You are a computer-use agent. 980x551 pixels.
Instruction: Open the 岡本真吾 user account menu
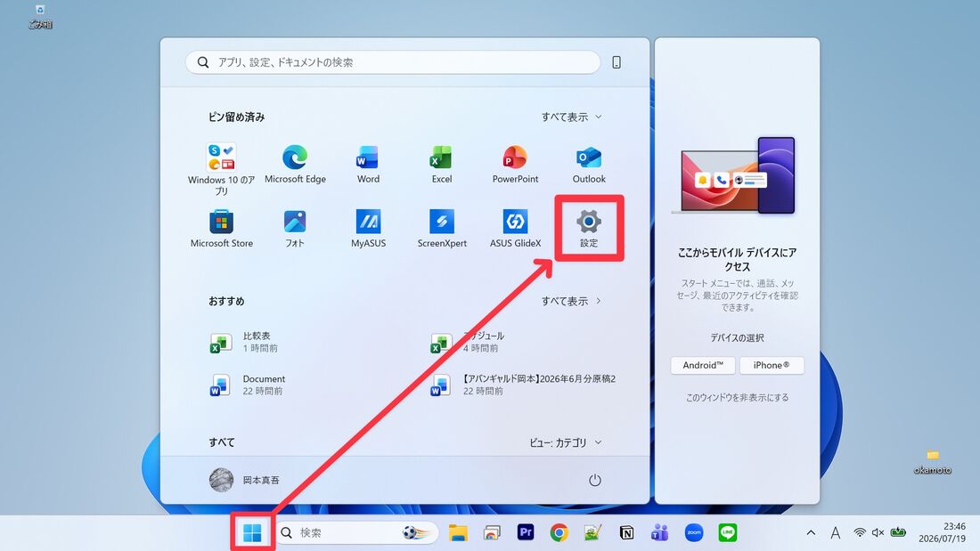click(x=244, y=480)
